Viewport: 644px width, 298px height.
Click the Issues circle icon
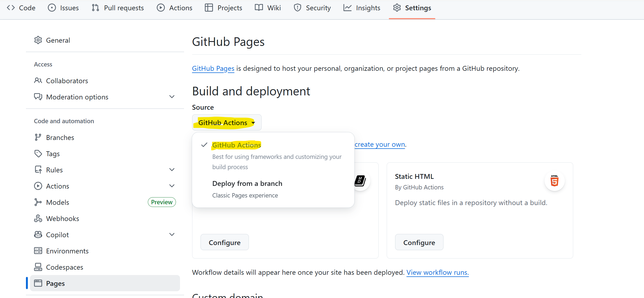click(x=52, y=8)
